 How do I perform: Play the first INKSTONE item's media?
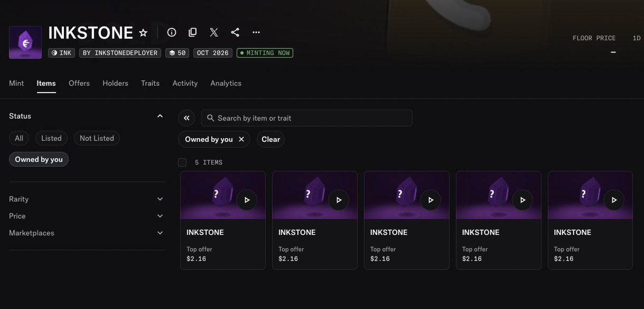coord(247,200)
